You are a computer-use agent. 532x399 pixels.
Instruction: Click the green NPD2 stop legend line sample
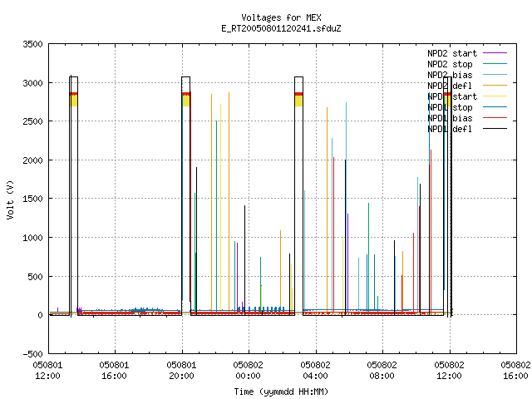pyautogui.click(x=495, y=64)
